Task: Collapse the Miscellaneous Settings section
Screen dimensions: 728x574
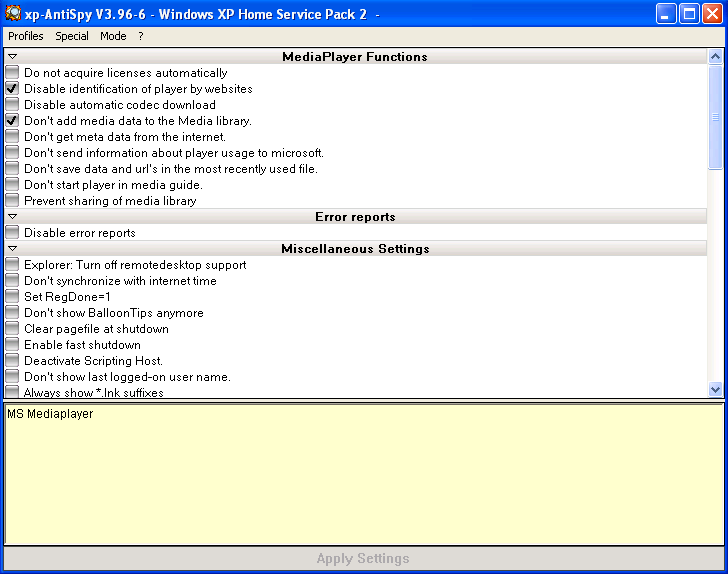Action: (x=13, y=248)
